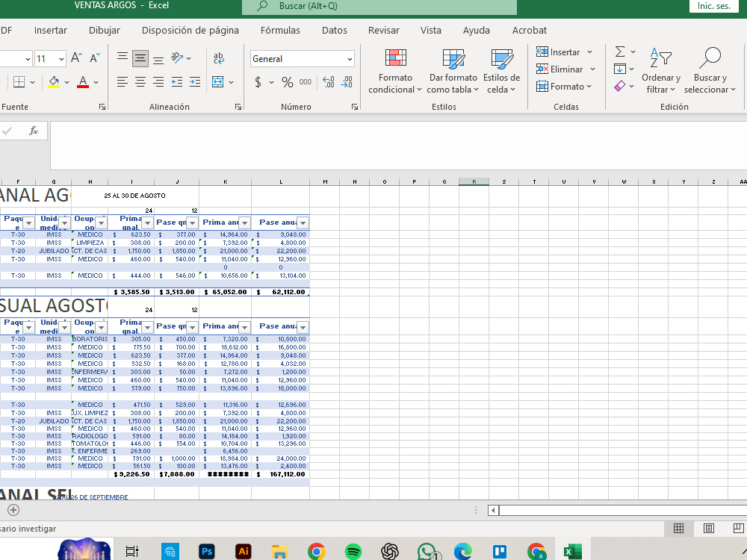The height and width of the screenshot is (560, 747).
Task: Click the Inic. ses. sign-in button
Action: (x=713, y=6)
